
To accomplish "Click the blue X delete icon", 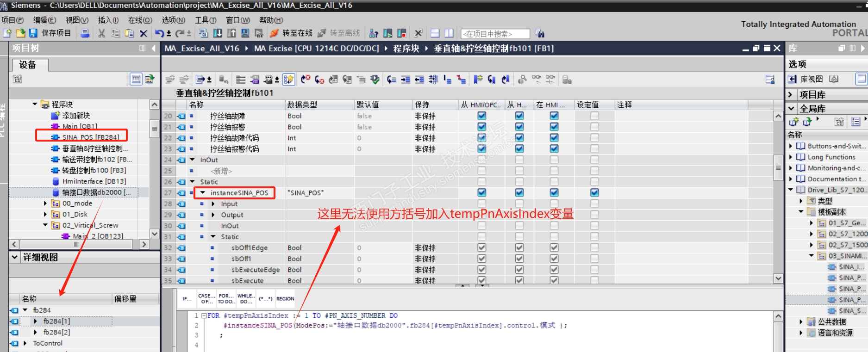I will (144, 33).
